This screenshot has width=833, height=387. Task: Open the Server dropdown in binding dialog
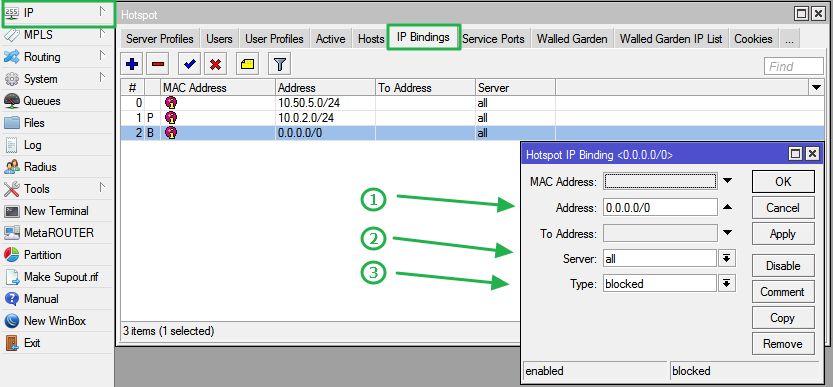coord(726,259)
